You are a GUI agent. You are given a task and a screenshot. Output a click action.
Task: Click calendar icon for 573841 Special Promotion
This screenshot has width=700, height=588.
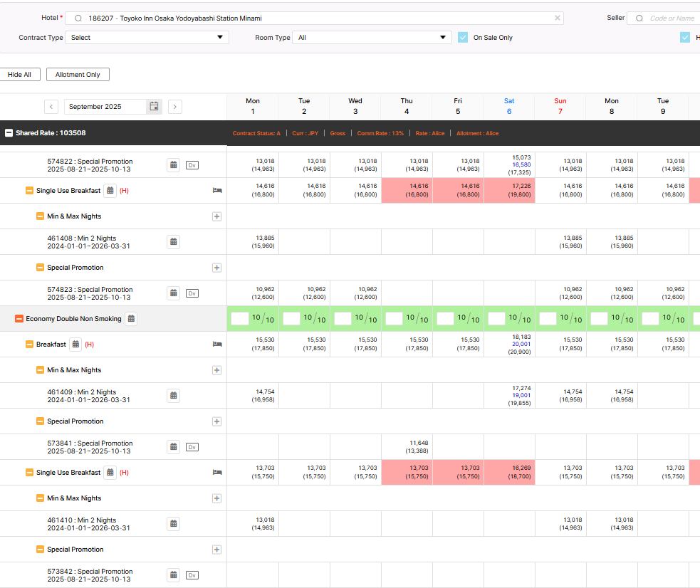pyautogui.click(x=173, y=447)
